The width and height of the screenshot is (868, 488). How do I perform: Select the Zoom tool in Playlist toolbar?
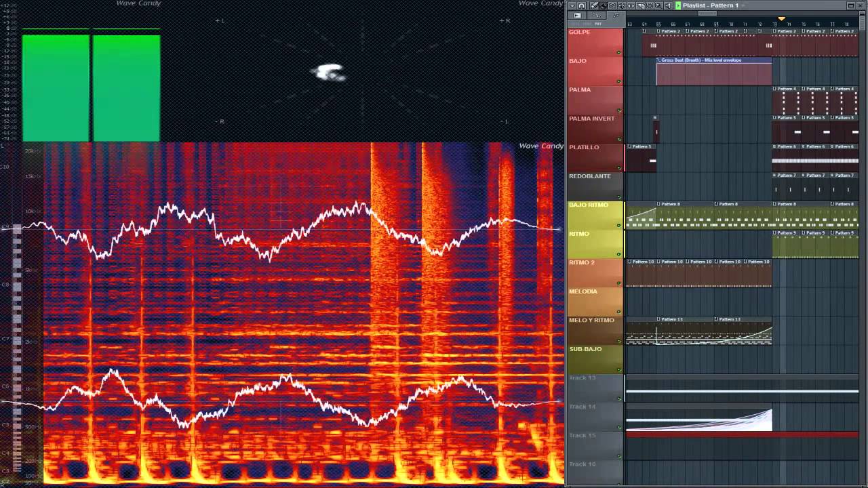coord(658,5)
